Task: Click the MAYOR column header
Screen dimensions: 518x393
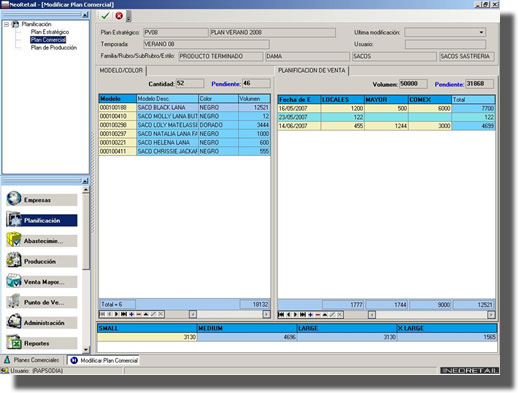Action: click(x=386, y=99)
